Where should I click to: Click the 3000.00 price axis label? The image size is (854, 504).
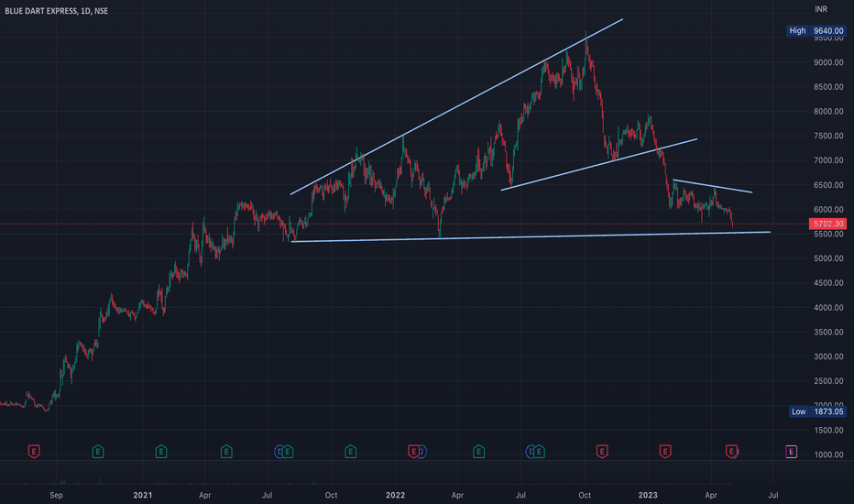(x=828, y=356)
